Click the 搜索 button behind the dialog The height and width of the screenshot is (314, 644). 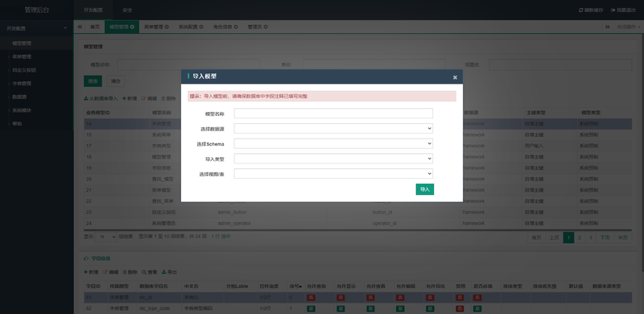93,81
